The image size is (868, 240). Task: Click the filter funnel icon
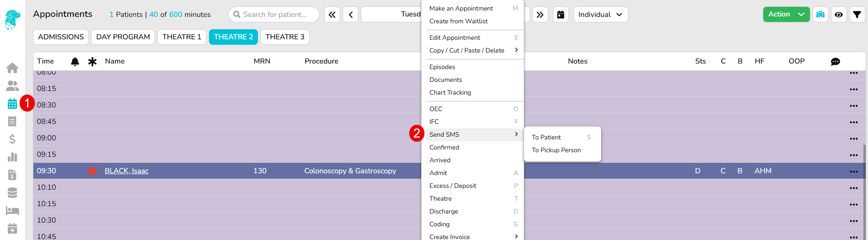pyautogui.click(x=857, y=15)
